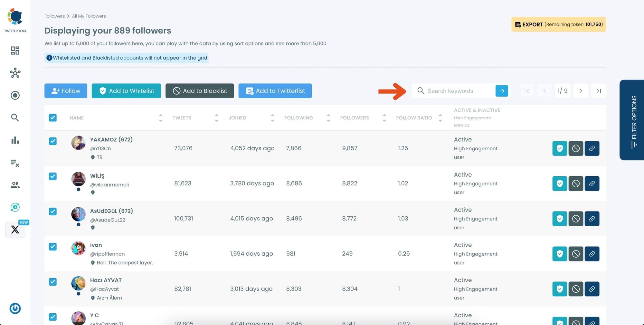Uncheck the Hacı AYVAT row checkbox
The height and width of the screenshot is (325, 644).
[53, 282]
